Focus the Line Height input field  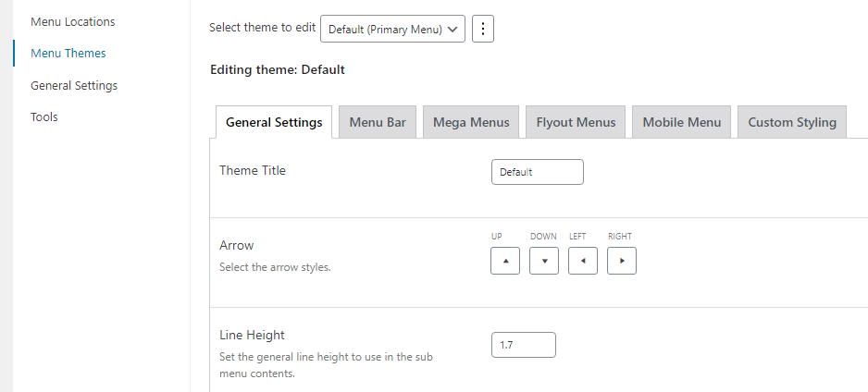click(x=523, y=345)
